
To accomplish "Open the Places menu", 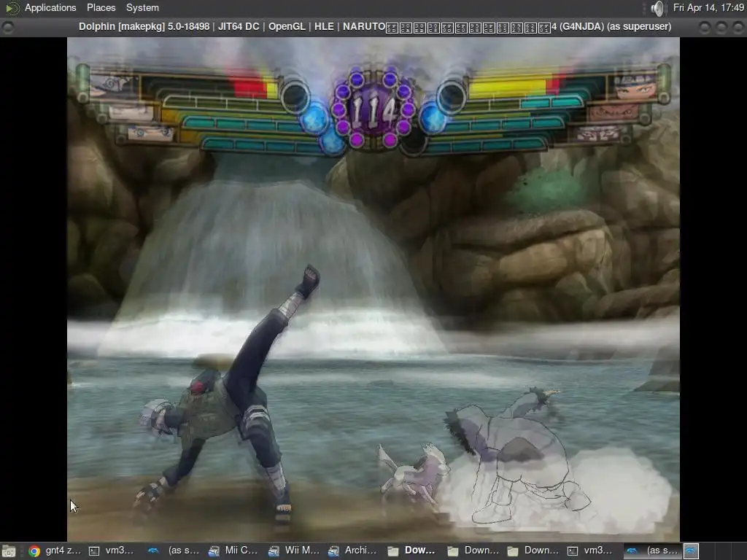I will coord(101,7).
